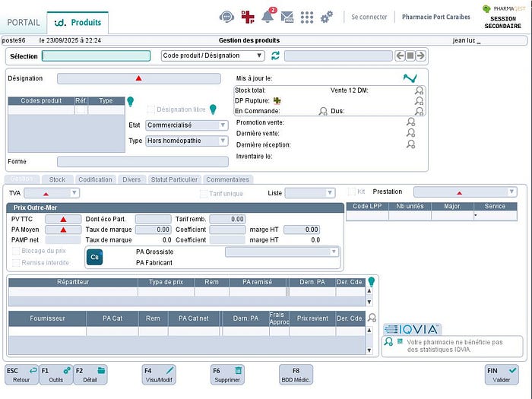
Task: Open magnifier in the IQVIA panel
Action: pyautogui.click(x=388, y=342)
